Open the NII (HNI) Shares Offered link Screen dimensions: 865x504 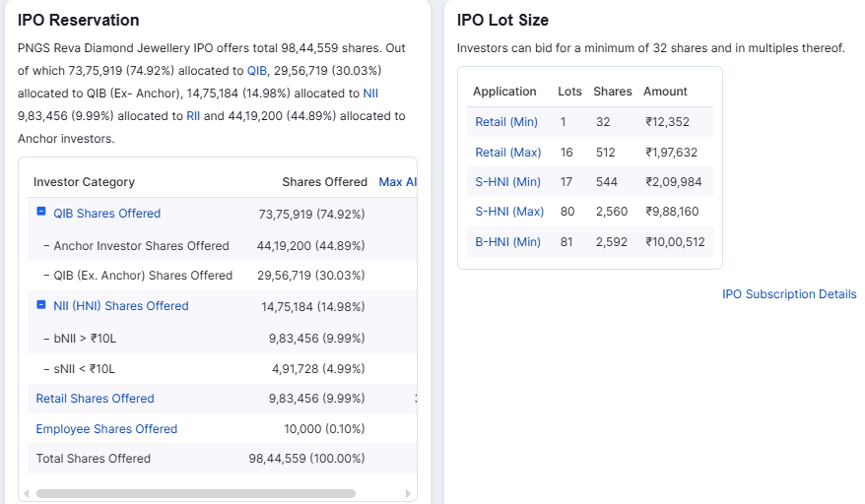121,306
